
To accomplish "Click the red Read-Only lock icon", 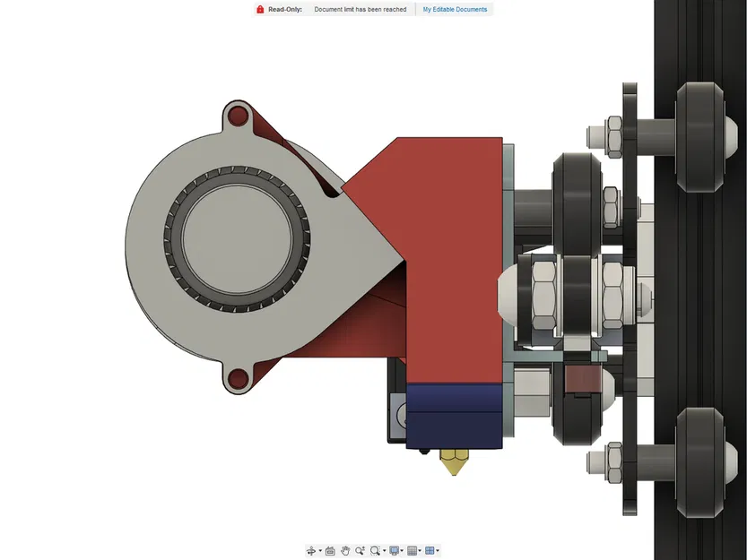I will coord(258,9).
